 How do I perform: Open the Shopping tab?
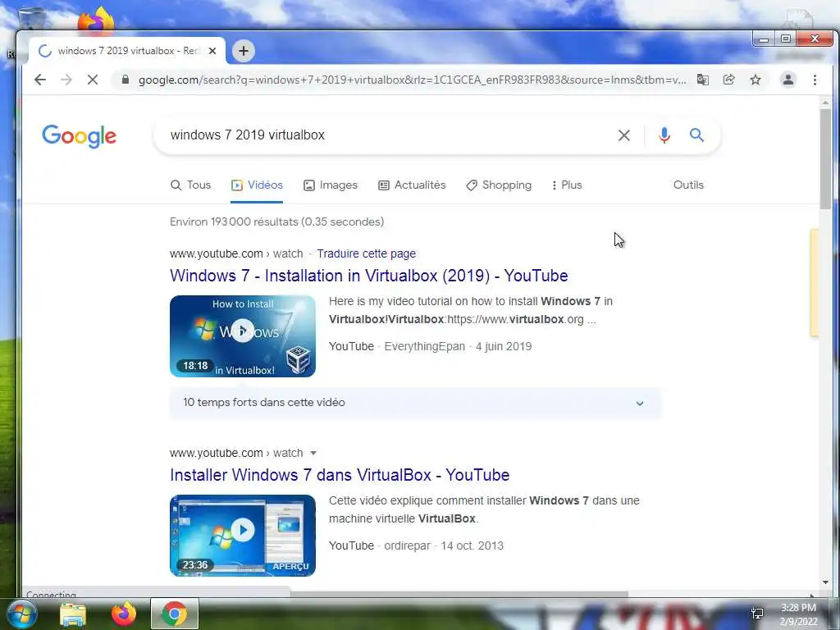[x=499, y=185]
